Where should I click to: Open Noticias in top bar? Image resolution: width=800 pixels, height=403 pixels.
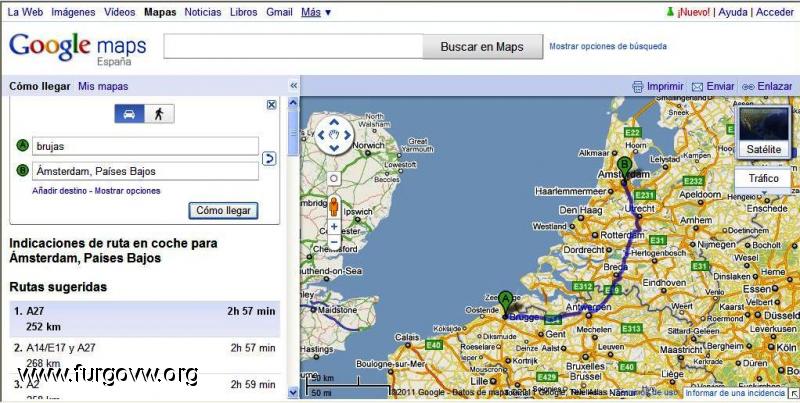click(x=203, y=12)
